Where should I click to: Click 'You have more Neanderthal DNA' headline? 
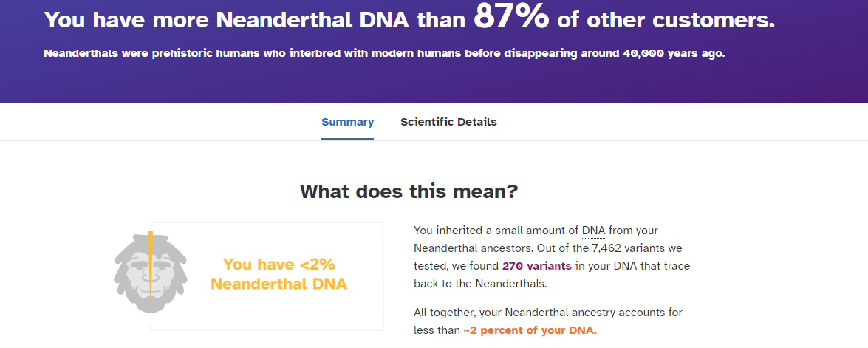pos(256,20)
